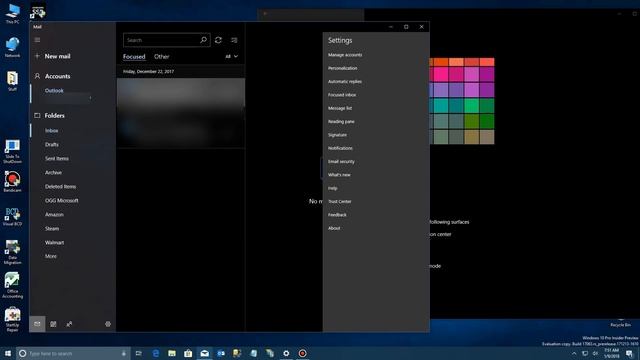This screenshot has height=360, width=640.
Task: Open the blurred email from December 22
Action: click(x=181, y=113)
